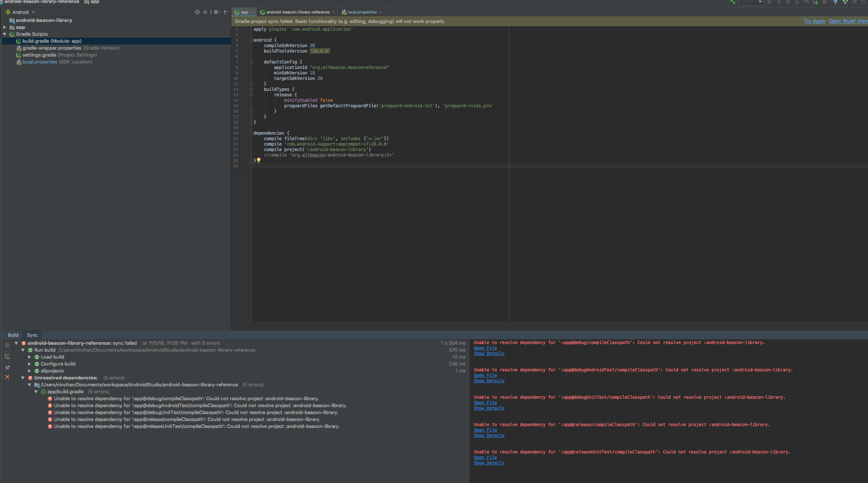Collapse the Unresolved dependencies node

point(23,378)
